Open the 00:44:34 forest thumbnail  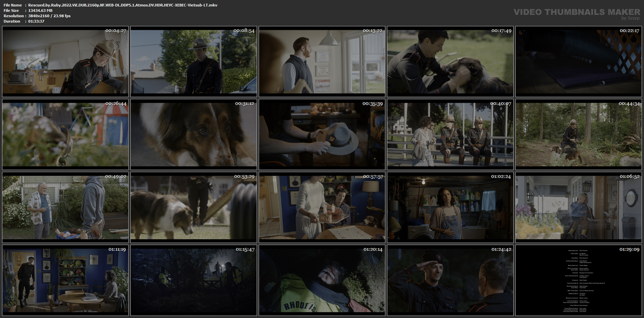tap(579, 134)
